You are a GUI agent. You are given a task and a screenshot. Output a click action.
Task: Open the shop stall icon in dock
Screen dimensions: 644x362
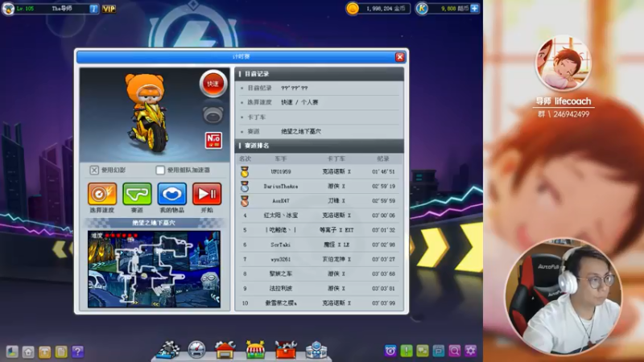point(255,350)
